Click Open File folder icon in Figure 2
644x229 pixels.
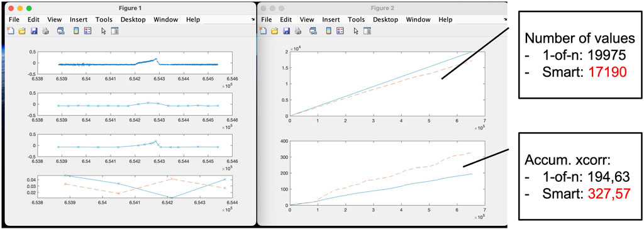click(275, 31)
